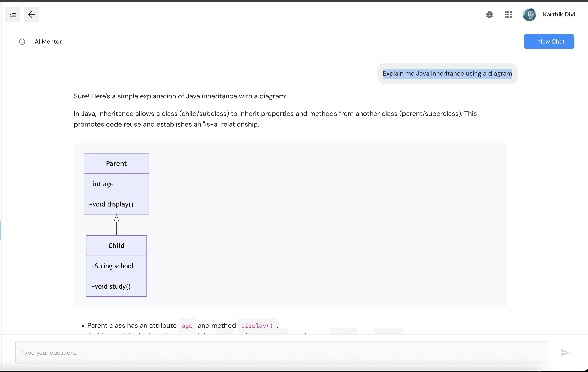588x372 pixels.
Task: Click the Karthik Divi username
Action: (x=559, y=14)
